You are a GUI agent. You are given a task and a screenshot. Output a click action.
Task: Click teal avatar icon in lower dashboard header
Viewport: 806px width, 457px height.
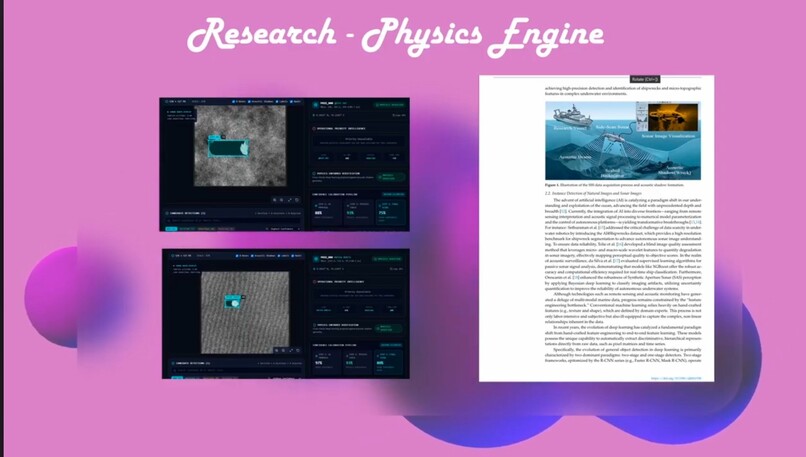pyautogui.click(x=316, y=259)
